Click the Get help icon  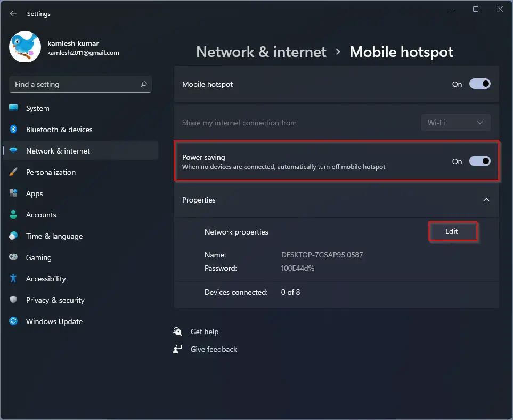[x=177, y=332]
